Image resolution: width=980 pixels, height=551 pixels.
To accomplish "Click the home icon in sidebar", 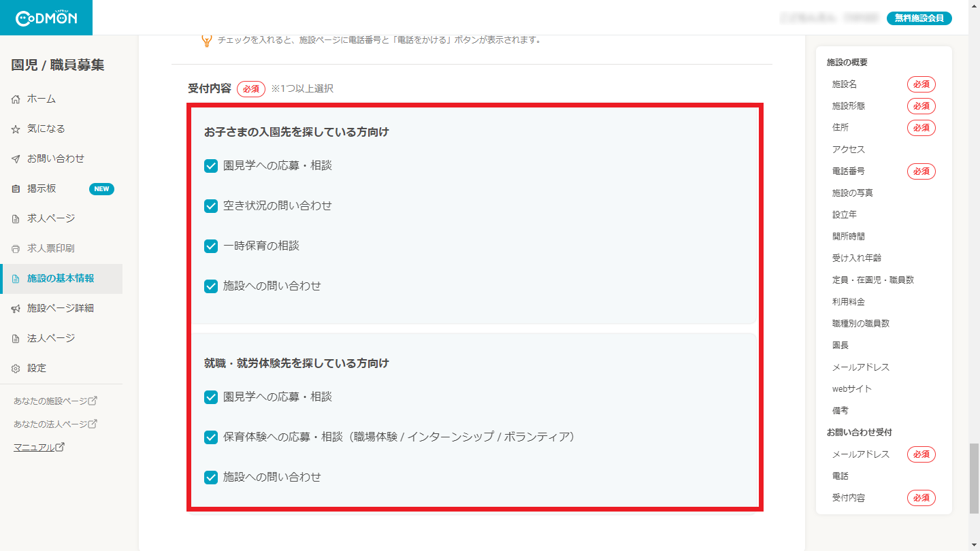I will tap(16, 99).
